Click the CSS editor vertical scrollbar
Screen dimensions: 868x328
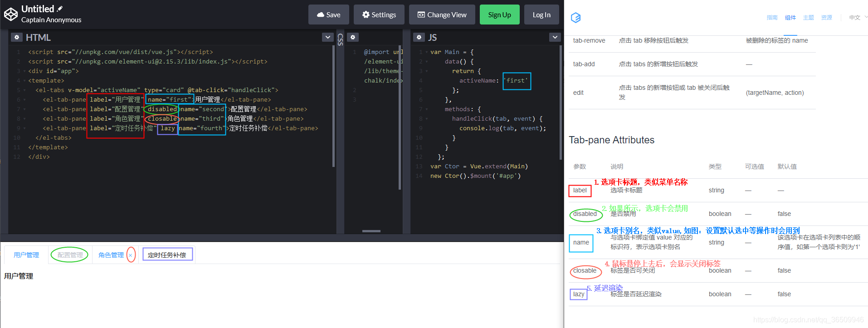point(400,117)
